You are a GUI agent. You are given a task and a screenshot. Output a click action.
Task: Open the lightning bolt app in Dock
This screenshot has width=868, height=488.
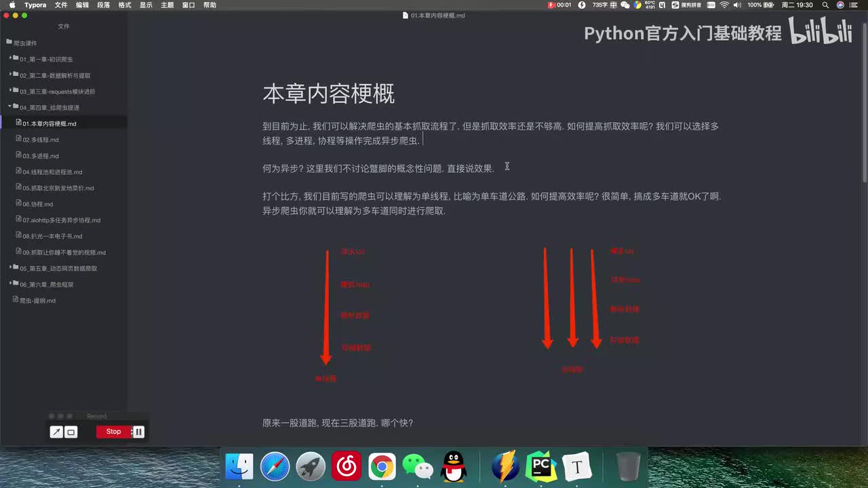point(505,467)
